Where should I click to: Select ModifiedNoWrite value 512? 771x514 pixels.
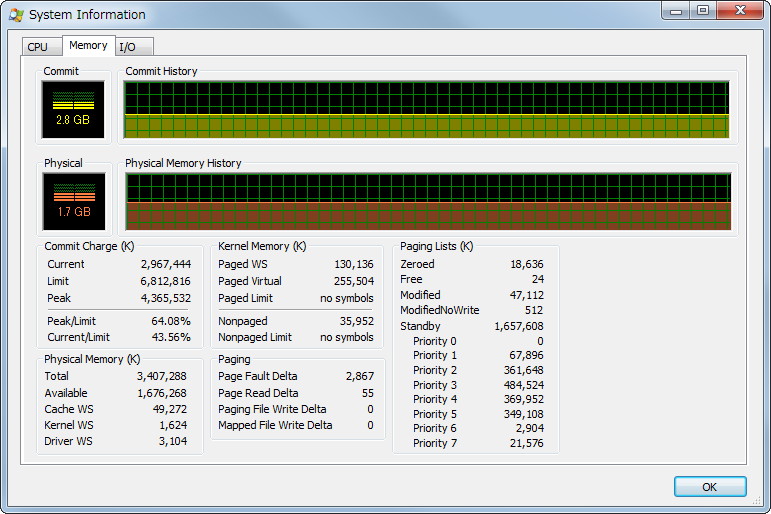[x=534, y=310]
